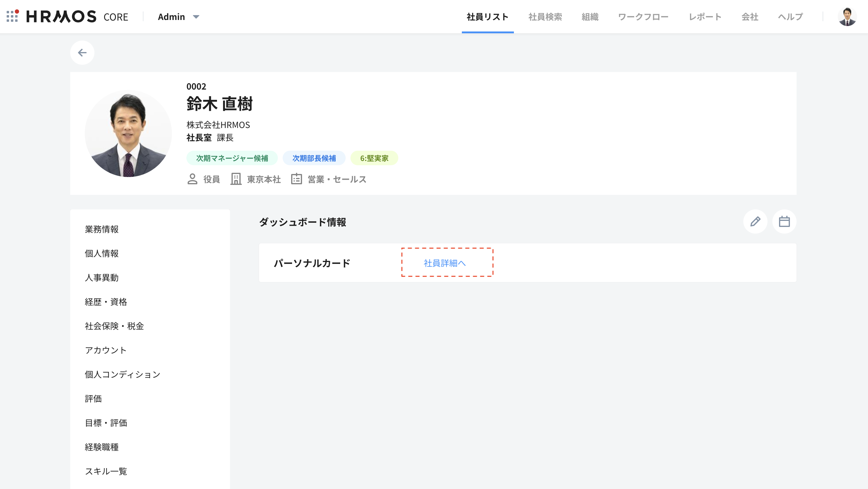Switch to the 社員検索 tab
The width and height of the screenshot is (868, 489).
coord(545,17)
